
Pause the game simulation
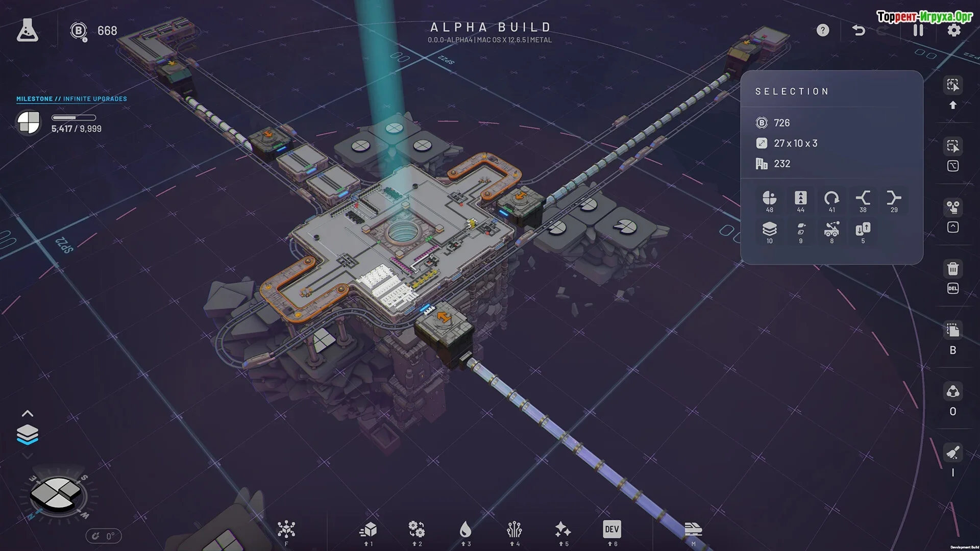click(918, 31)
